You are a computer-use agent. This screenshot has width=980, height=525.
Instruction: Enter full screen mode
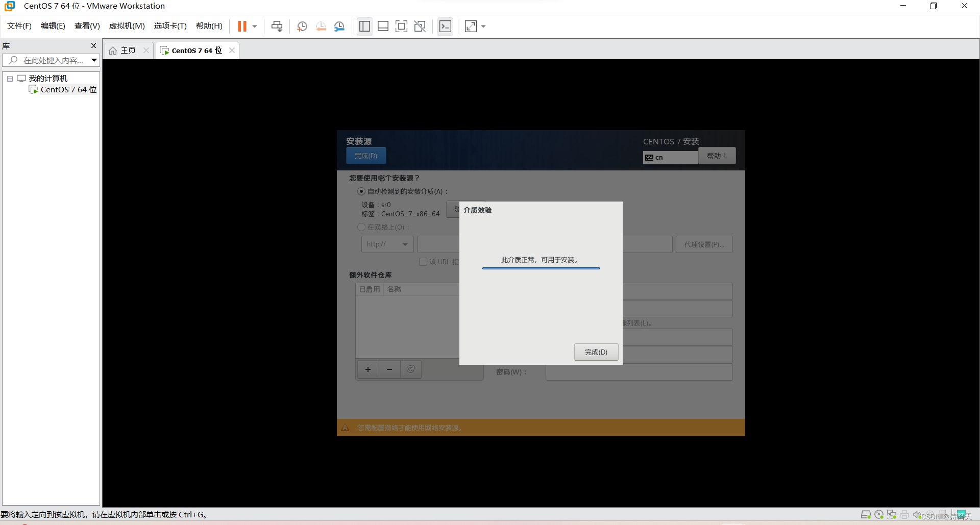[x=401, y=27]
